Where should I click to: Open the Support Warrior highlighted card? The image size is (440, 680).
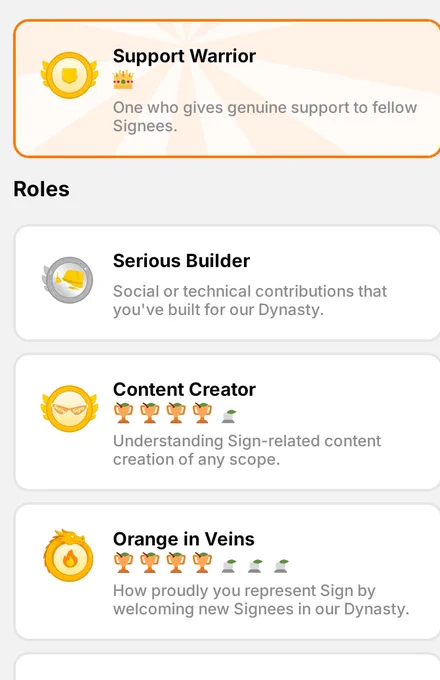coord(227,88)
